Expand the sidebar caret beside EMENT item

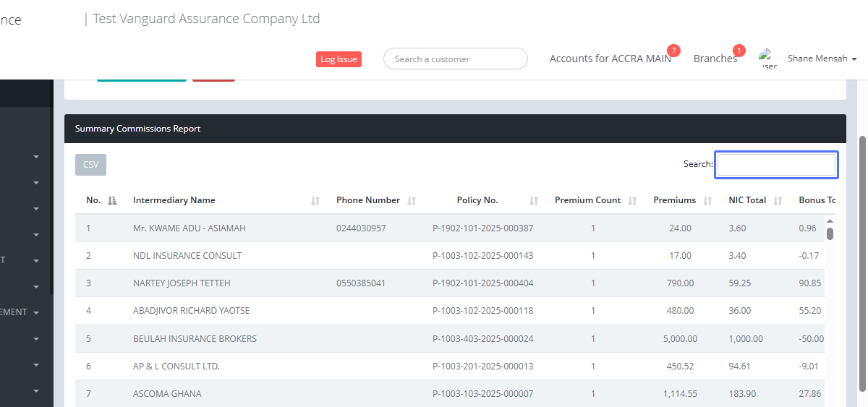(x=36, y=313)
